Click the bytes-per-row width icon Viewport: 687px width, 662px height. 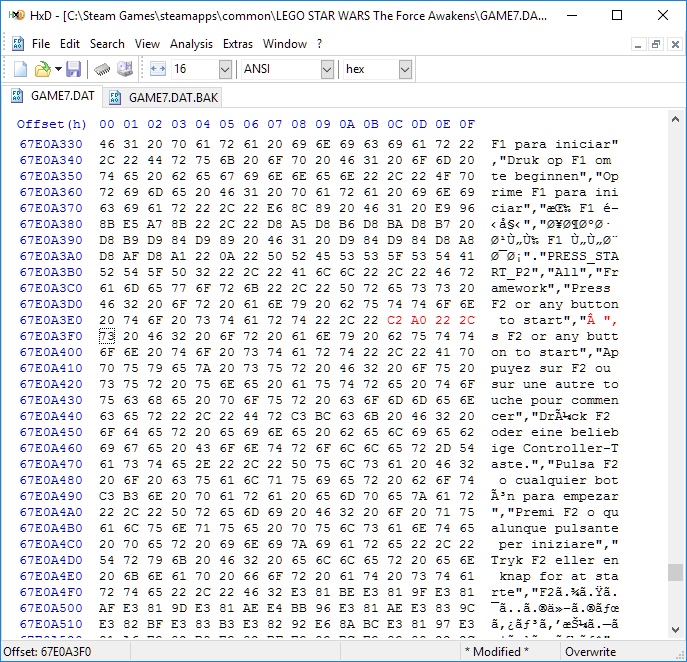[x=157, y=69]
